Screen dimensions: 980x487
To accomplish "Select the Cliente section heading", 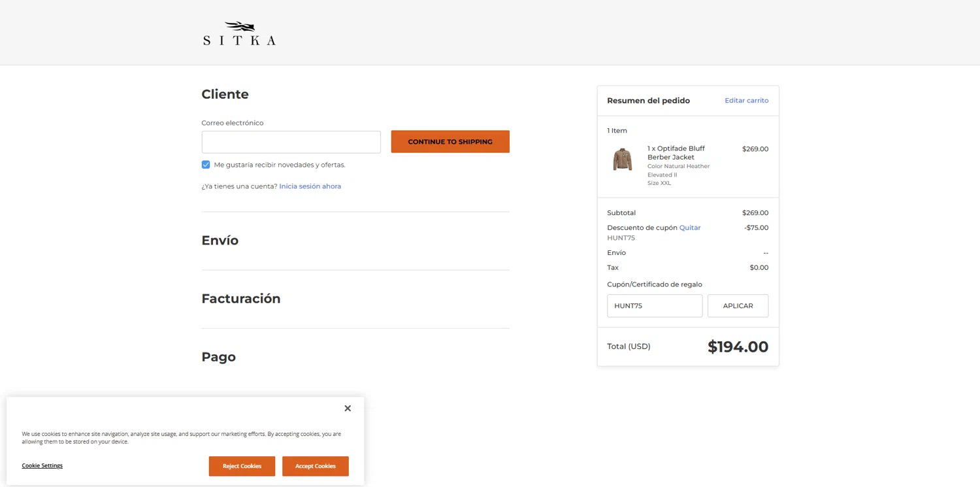I will [x=225, y=94].
